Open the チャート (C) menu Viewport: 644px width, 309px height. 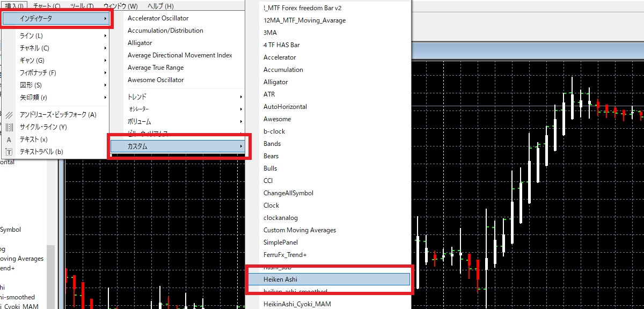(47, 6)
